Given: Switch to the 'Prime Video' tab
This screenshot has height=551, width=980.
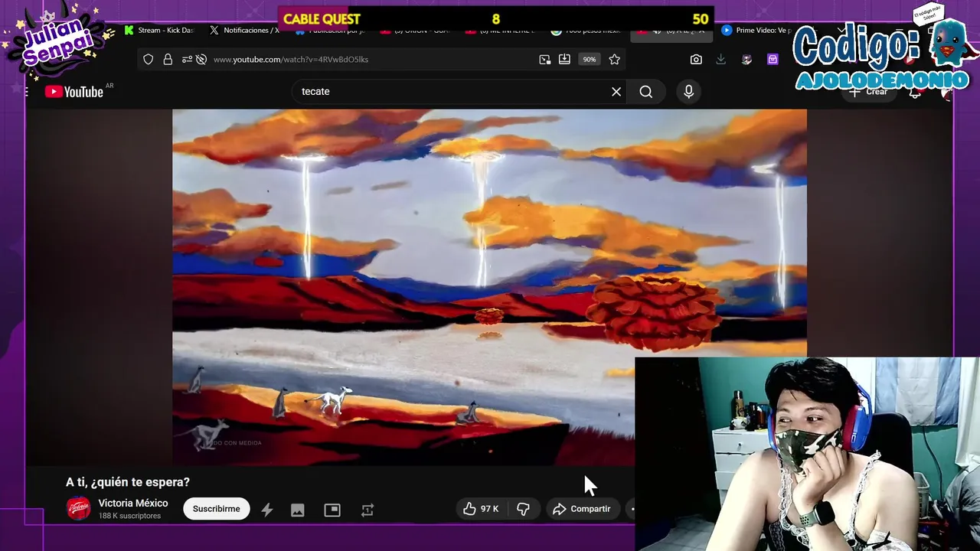Looking at the screenshot, I should coord(756,31).
